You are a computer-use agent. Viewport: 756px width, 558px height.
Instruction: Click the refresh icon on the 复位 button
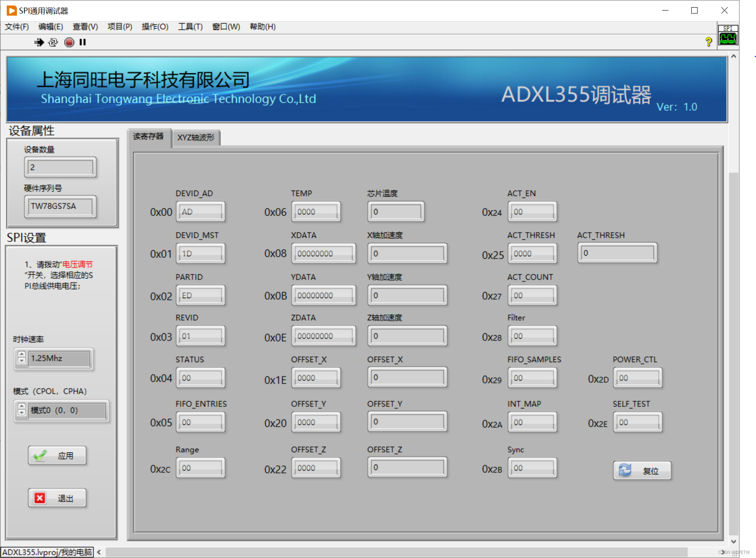pyautogui.click(x=625, y=470)
